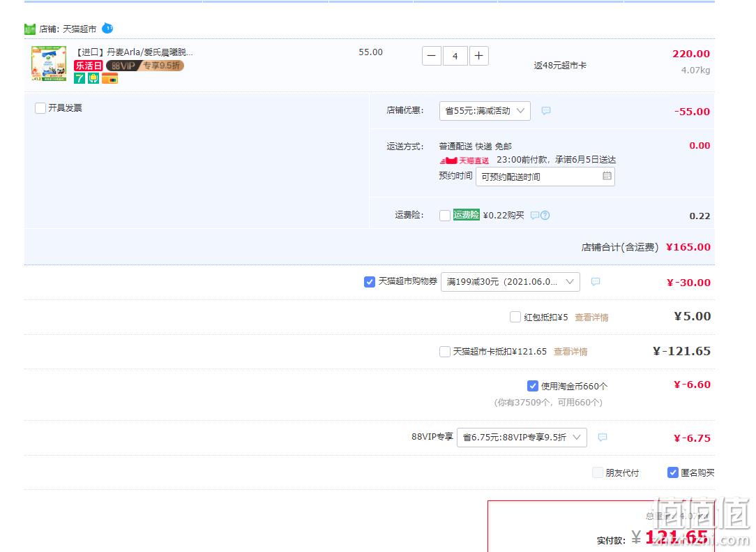The height and width of the screenshot is (552, 756).
Task: Click the ¥-6.60 淘金币 deduction amount
Action: click(692, 385)
